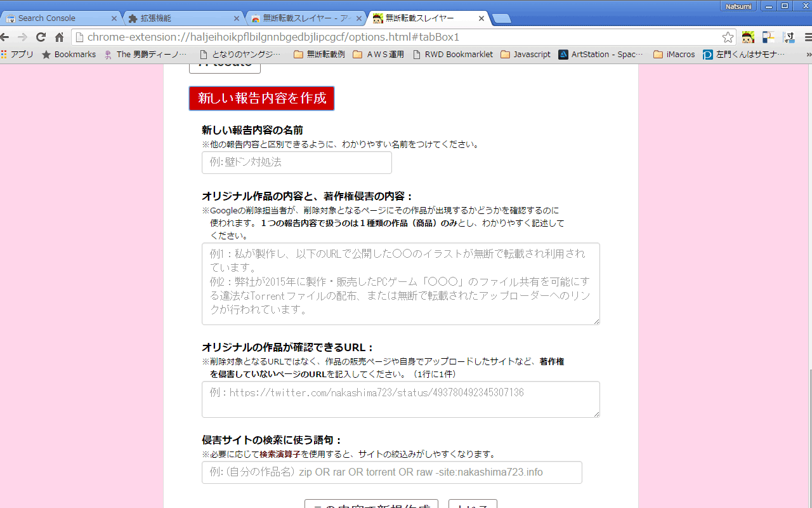Focus the 侵害サイトの検索に使う語句 field
The width and height of the screenshot is (812, 508).
392,472
